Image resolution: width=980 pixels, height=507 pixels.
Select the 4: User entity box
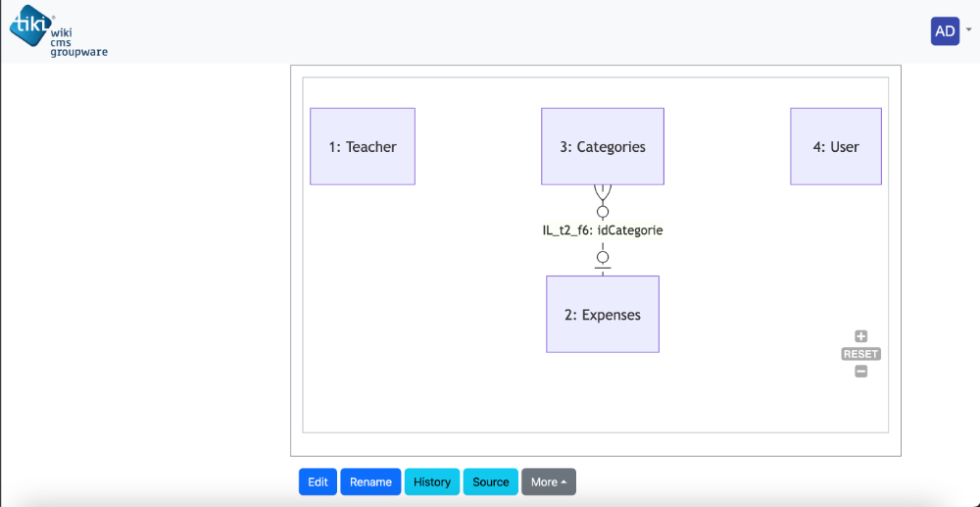coord(836,146)
